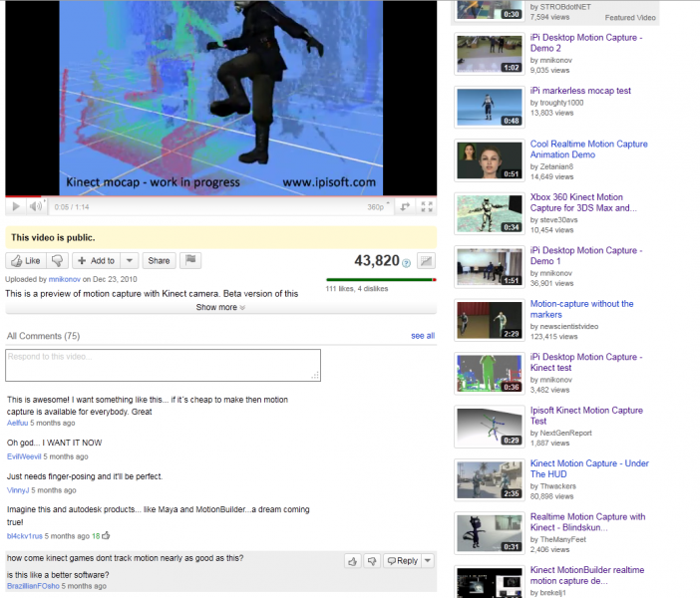The width and height of the screenshot is (700, 598).
Task: Select the '111 likes, 4 dislikes' text
Action: (x=357, y=289)
